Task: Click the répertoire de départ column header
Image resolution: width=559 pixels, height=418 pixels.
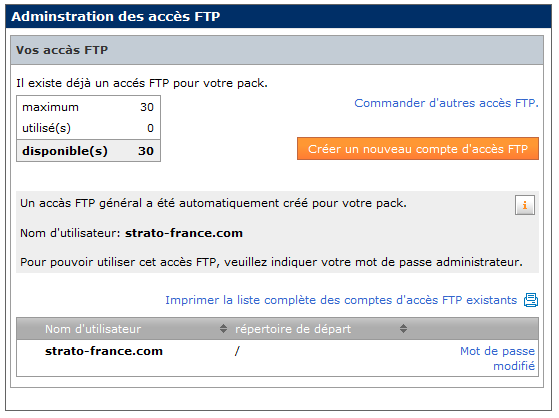Action: (x=293, y=329)
